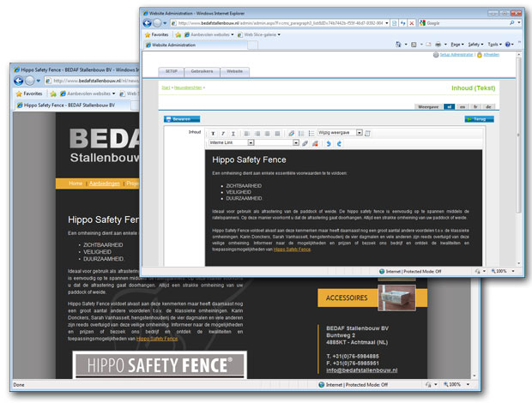The image size is (532, 403).
Task: Toggle bold formatting in the Inhoud editor
Action: click(213, 134)
